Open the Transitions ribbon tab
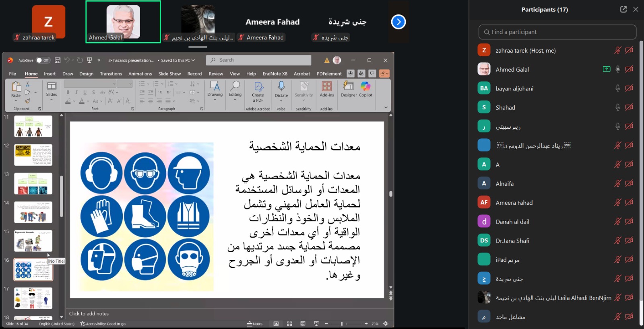Screen dimensions: 644x329 click(111, 74)
